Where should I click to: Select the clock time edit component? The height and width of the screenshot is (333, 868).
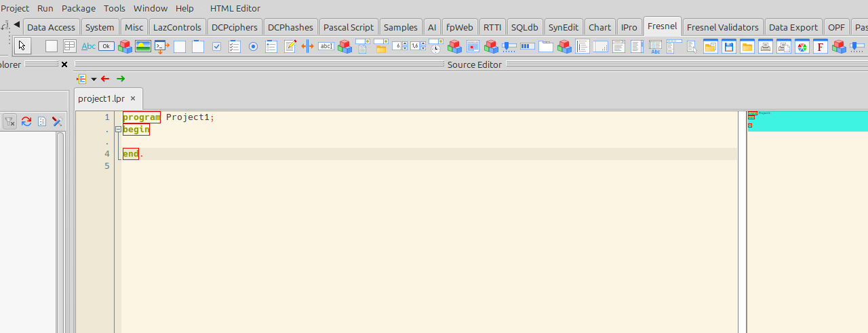[x=436, y=46]
